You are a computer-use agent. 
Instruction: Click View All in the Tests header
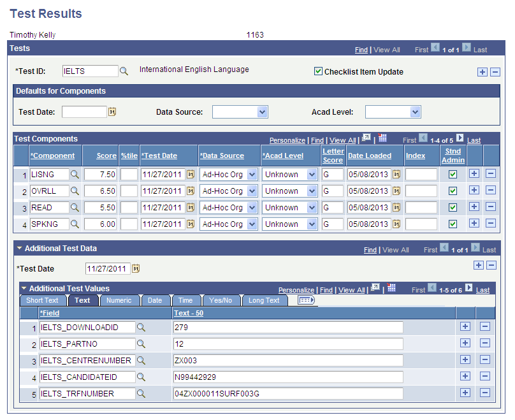(x=386, y=49)
